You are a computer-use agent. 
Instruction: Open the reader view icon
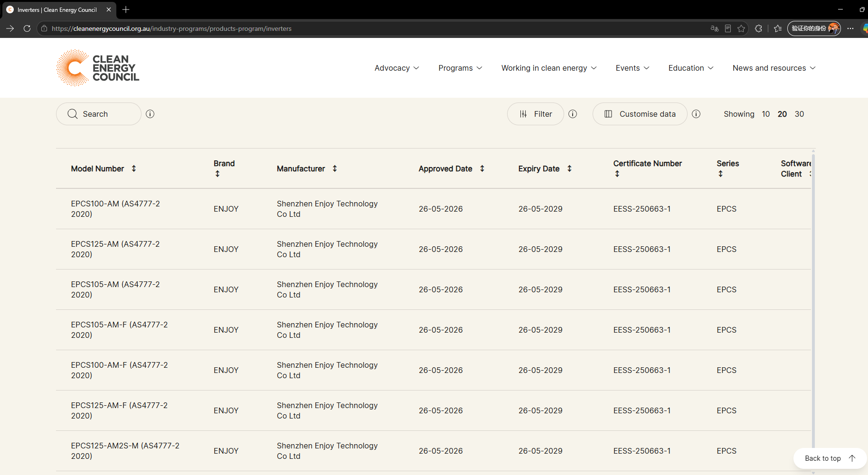click(x=728, y=28)
